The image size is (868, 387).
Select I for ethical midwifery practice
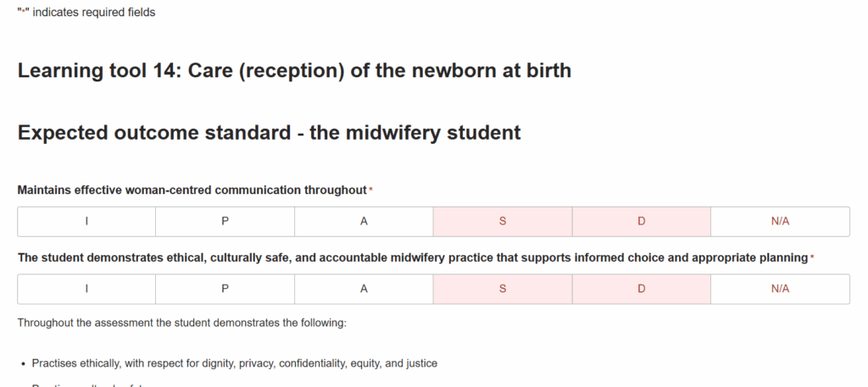(x=86, y=288)
